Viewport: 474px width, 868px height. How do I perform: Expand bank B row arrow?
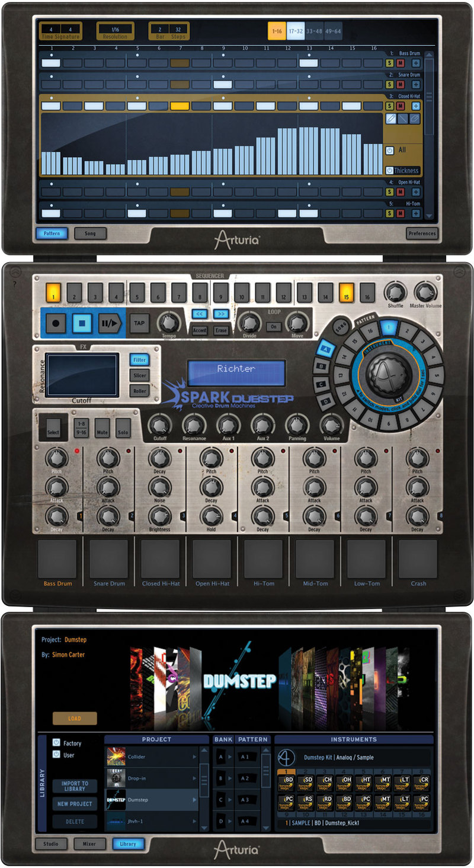229,778
